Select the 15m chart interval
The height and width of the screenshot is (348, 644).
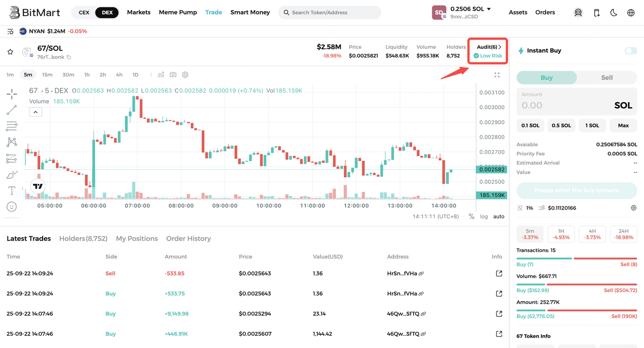(47, 75)
